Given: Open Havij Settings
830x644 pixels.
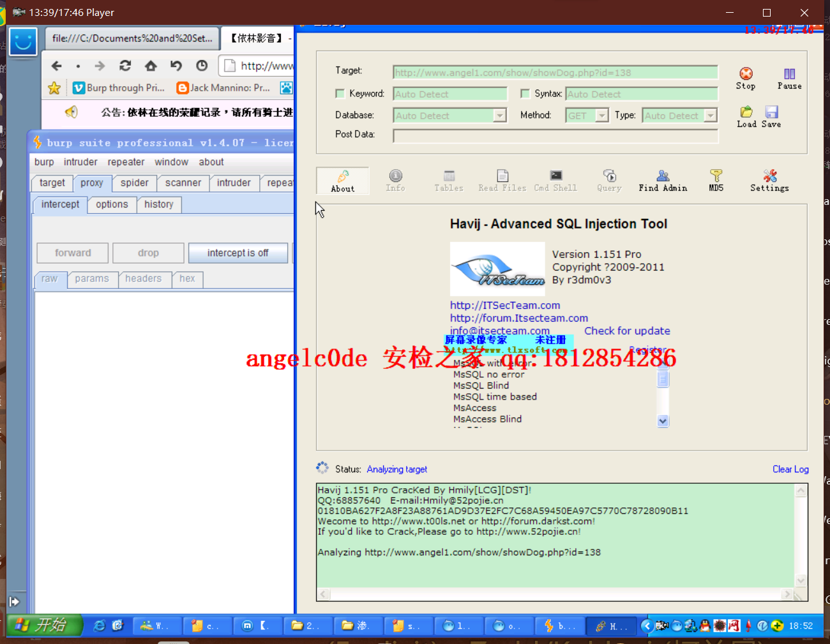Looking at the screenshot, I should tap(769, 181).
